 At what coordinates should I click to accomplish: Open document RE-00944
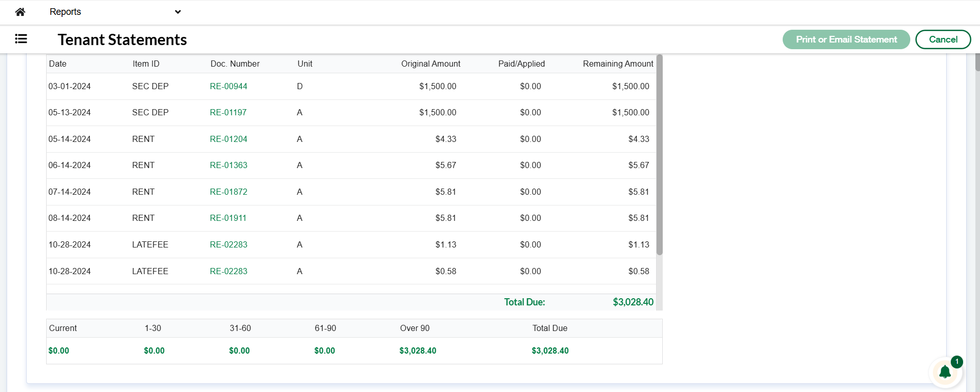(x=229, y=86)
